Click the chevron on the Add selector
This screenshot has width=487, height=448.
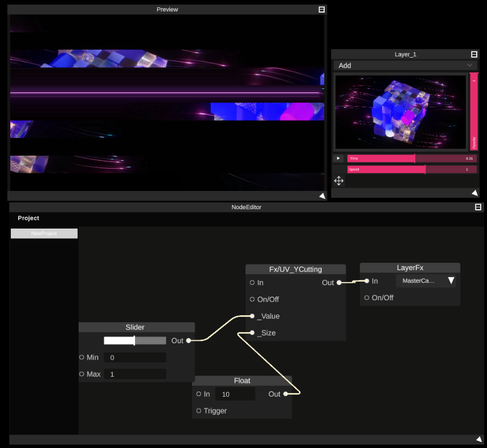470,65
